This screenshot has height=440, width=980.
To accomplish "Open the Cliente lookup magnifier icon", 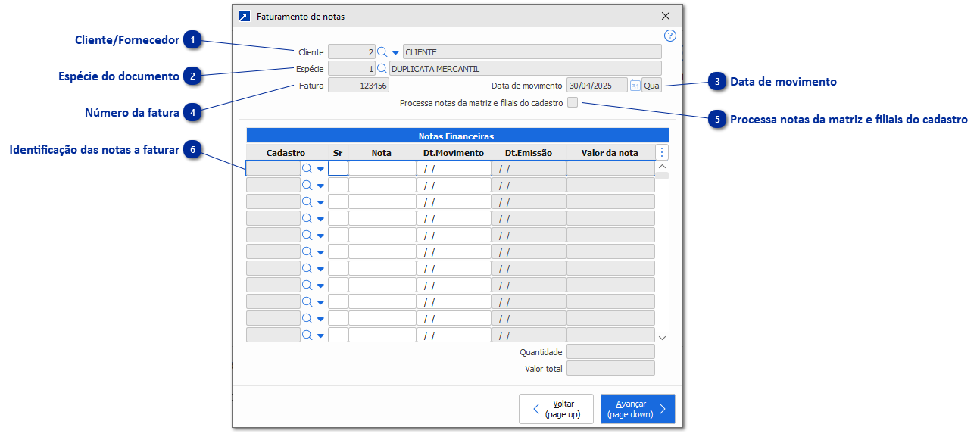I will pyautogui.click(x=382, y=51).
